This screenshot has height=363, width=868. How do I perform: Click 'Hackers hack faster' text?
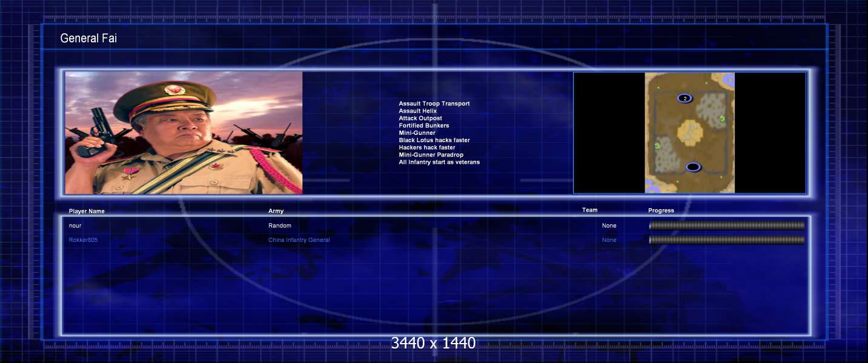point(426,147)
